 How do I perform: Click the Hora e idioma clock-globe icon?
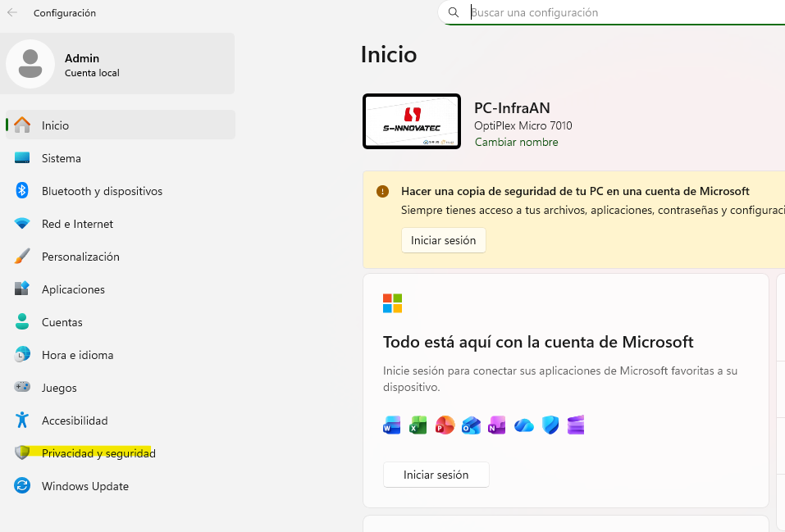click(22, 354)
